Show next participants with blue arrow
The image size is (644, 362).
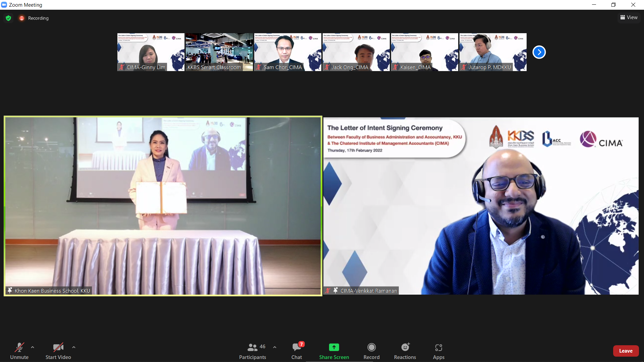539,52
